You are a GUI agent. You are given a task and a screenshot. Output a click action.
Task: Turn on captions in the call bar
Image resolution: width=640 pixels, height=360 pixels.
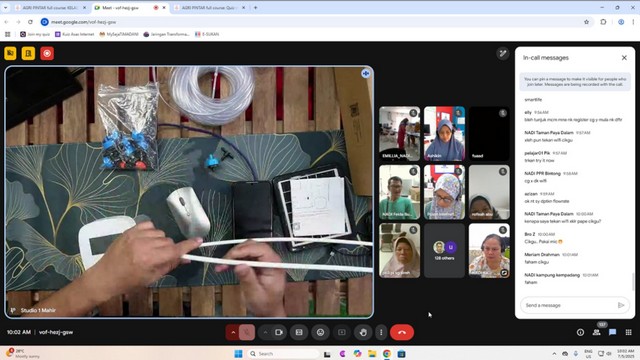(299, 332)
